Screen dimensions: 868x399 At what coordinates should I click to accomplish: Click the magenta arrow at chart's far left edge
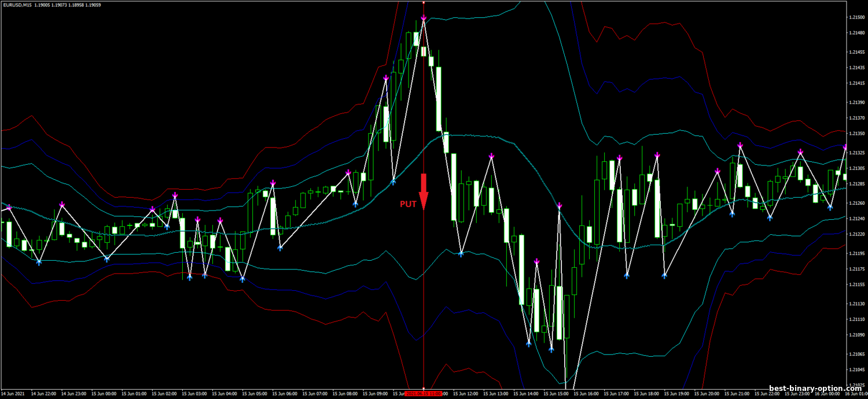tap(9, 206)
